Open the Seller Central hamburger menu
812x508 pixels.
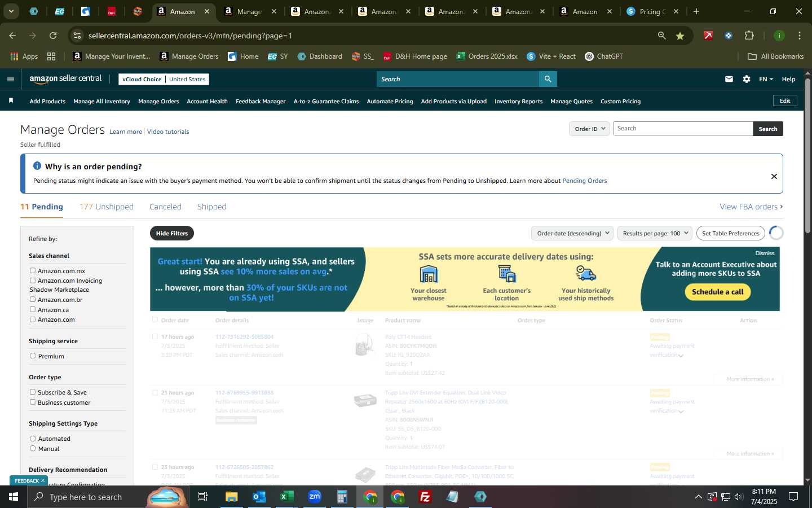click(10, 79)
